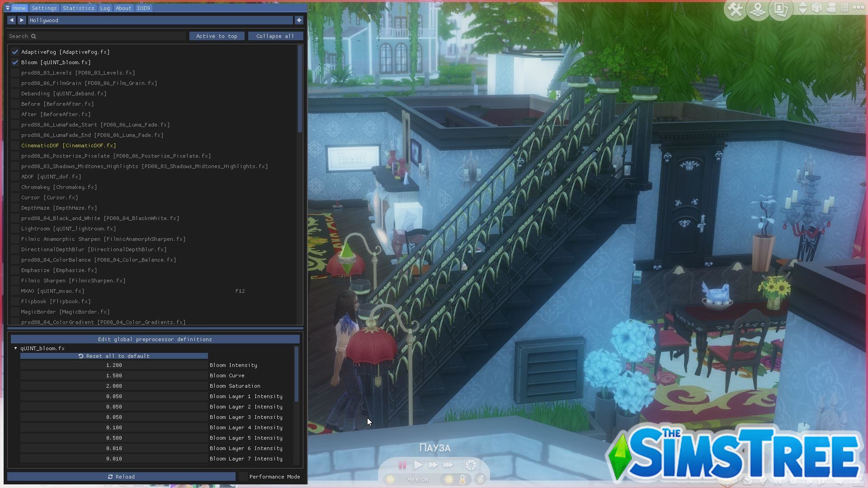The width and height of the screenshot is (868, 488).
Task: Click Bloom Layer 5 Intensity slider
Action: pyautogui.click(x=114, y=438)
